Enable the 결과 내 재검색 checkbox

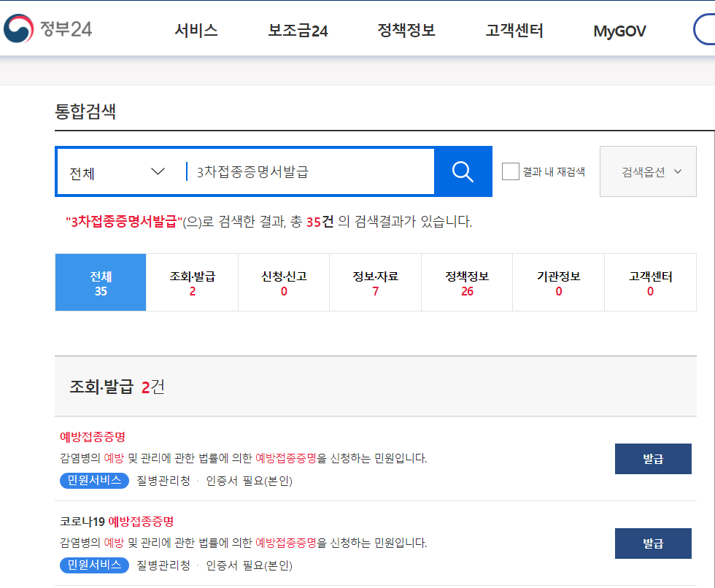point(510,171)
